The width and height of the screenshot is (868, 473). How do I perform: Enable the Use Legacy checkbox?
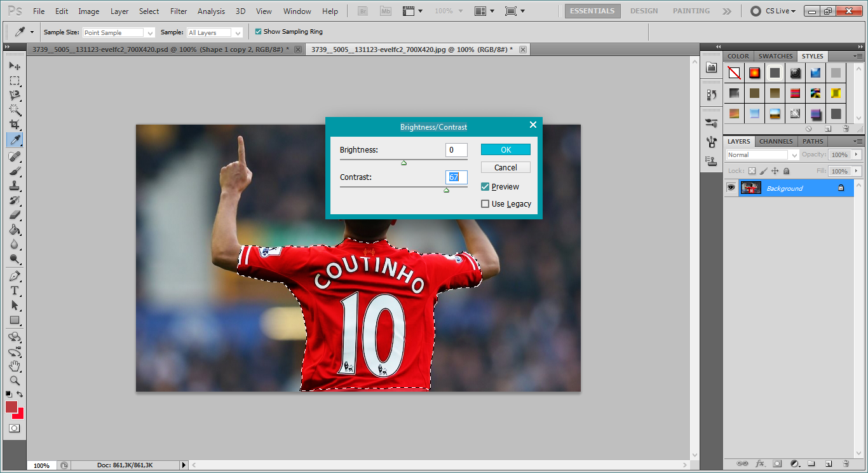pyautogui.click(x=485, y=204)
